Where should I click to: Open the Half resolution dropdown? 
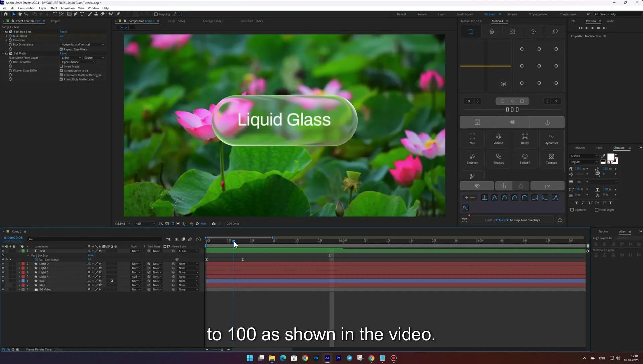point(145,224)
